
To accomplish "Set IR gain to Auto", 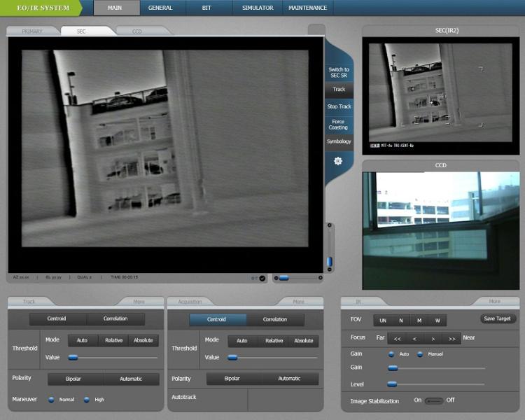I will pyautogui.click(x=391, y=354).
